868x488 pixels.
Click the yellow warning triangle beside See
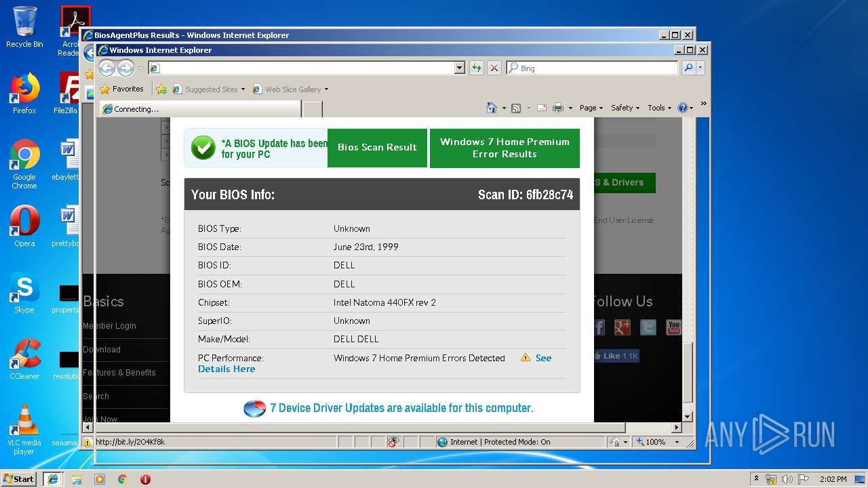click(x=526, y=358)
